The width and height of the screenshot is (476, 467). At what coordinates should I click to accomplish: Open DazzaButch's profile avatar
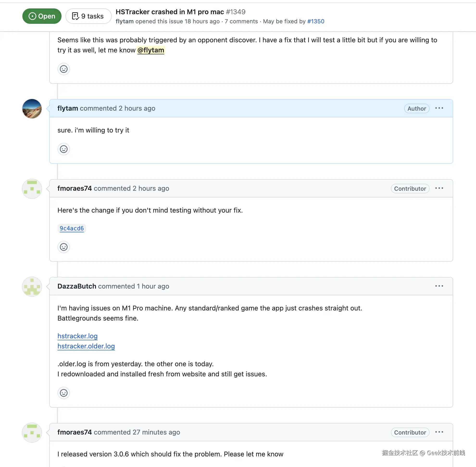coord(32,287)
